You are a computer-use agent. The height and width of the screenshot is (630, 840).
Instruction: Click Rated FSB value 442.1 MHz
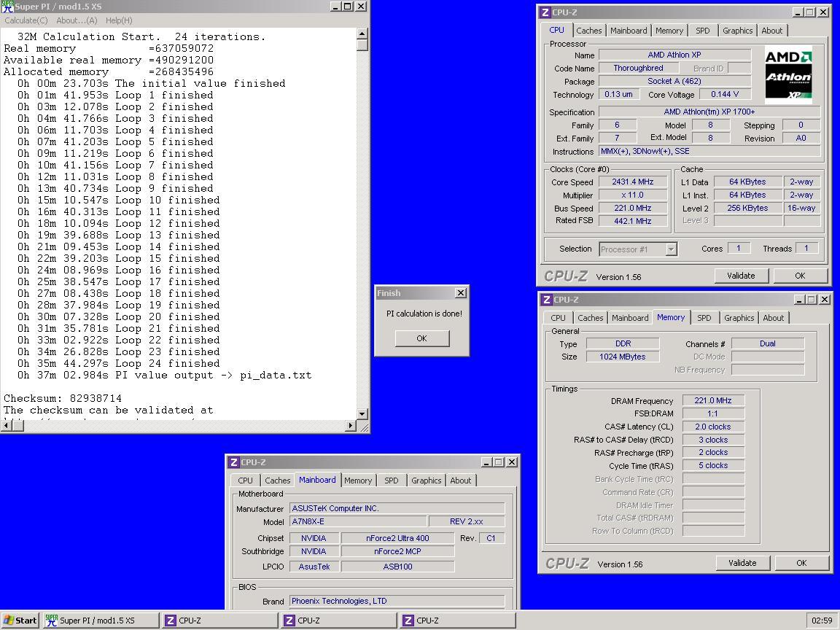coord(633,221)
